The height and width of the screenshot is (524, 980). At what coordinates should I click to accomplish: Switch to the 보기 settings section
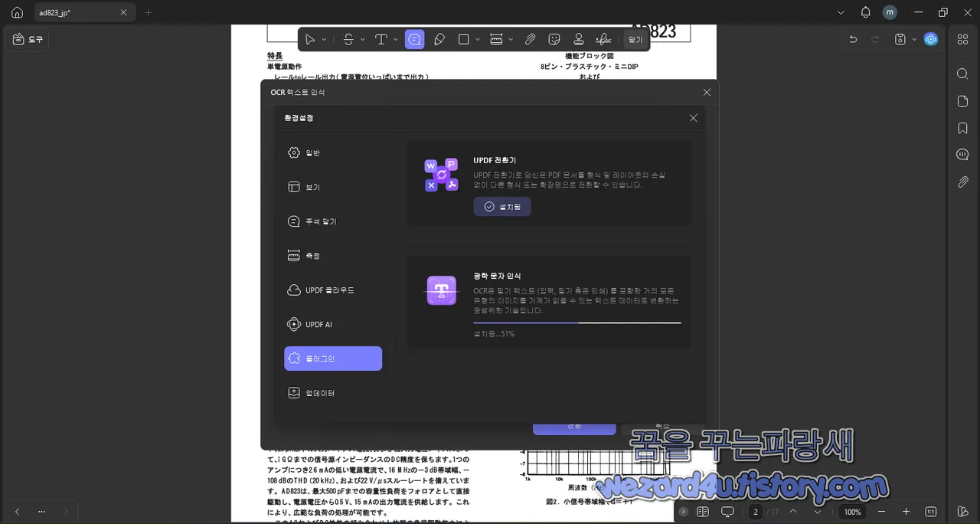[332, 187]
